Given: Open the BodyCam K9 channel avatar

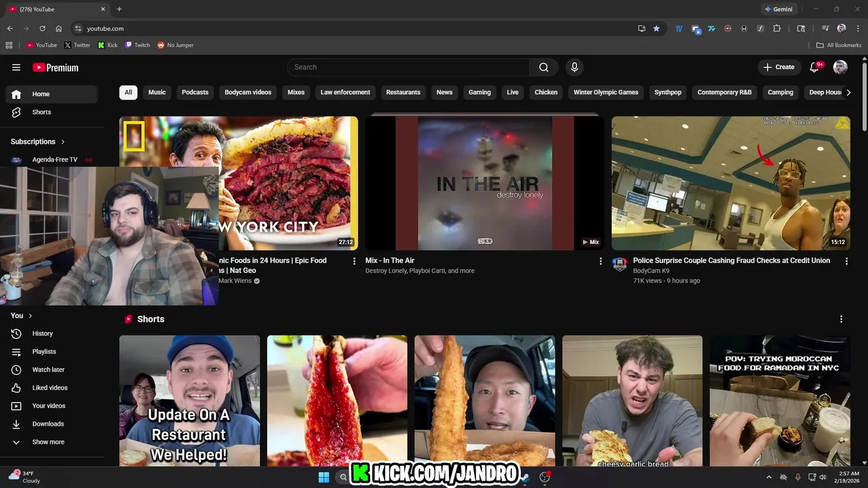Looking at the screenshot, I should coord(620,264).
